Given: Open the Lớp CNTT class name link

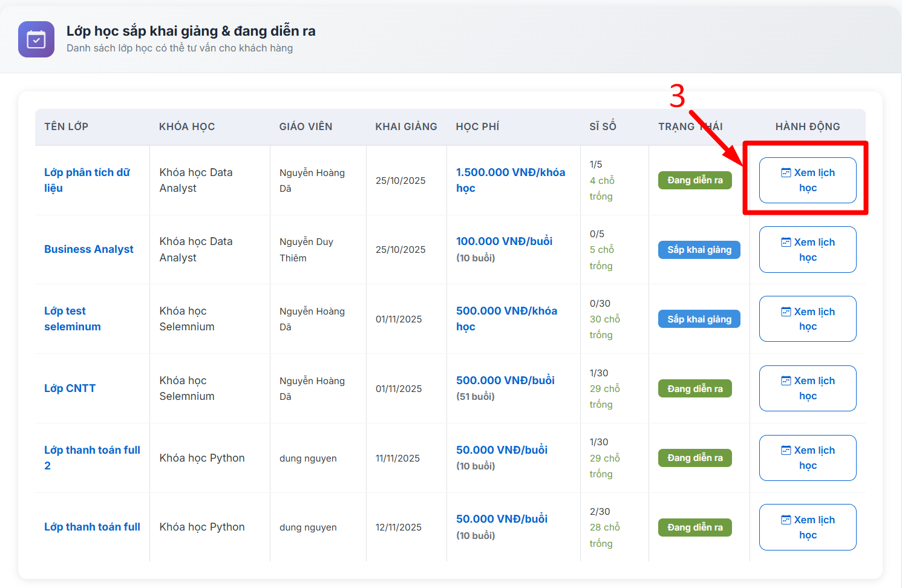Looking at the screenshot, I should [x=70, y=388].
